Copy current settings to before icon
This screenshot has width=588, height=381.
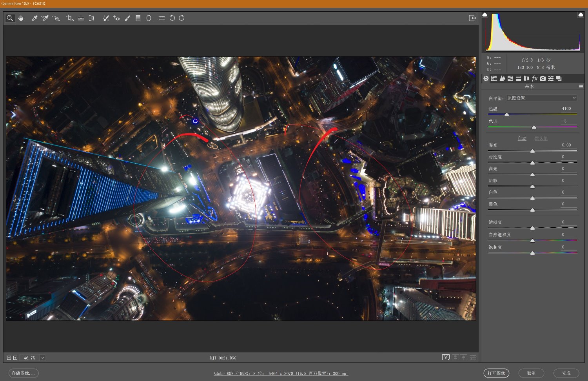pyautogui.click(x=464, y=357)
